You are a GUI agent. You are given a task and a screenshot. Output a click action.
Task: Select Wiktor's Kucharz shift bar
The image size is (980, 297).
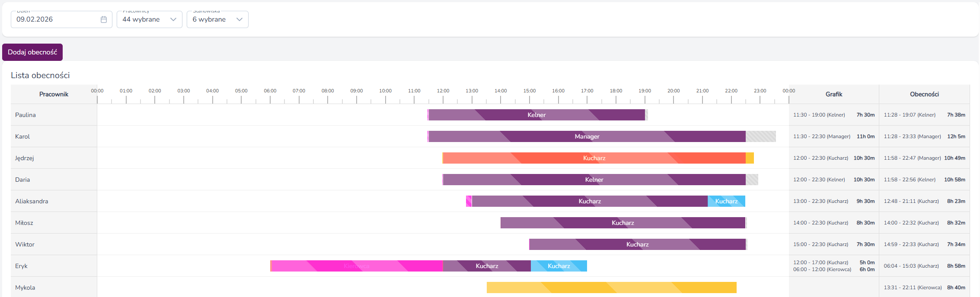tap(638, 244)
